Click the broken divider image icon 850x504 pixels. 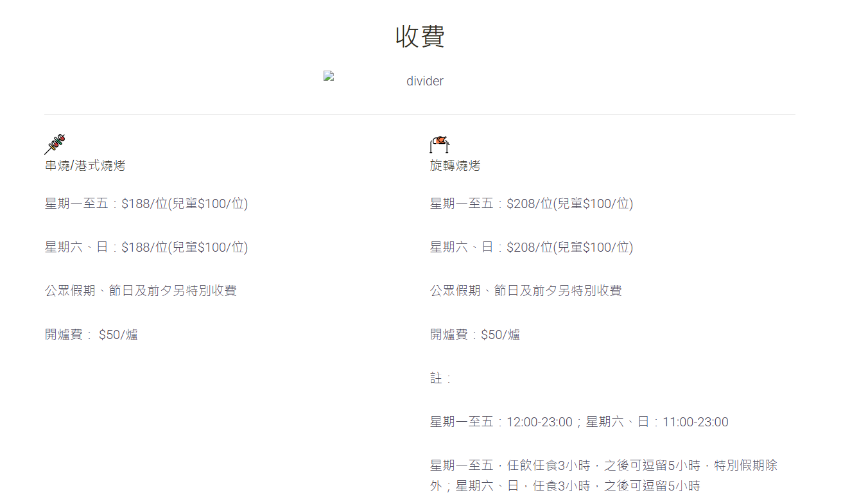tap(329, 76)
